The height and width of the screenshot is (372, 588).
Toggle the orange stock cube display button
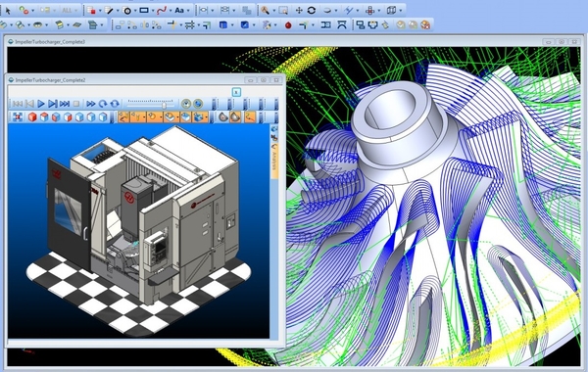tap(185, 117)
